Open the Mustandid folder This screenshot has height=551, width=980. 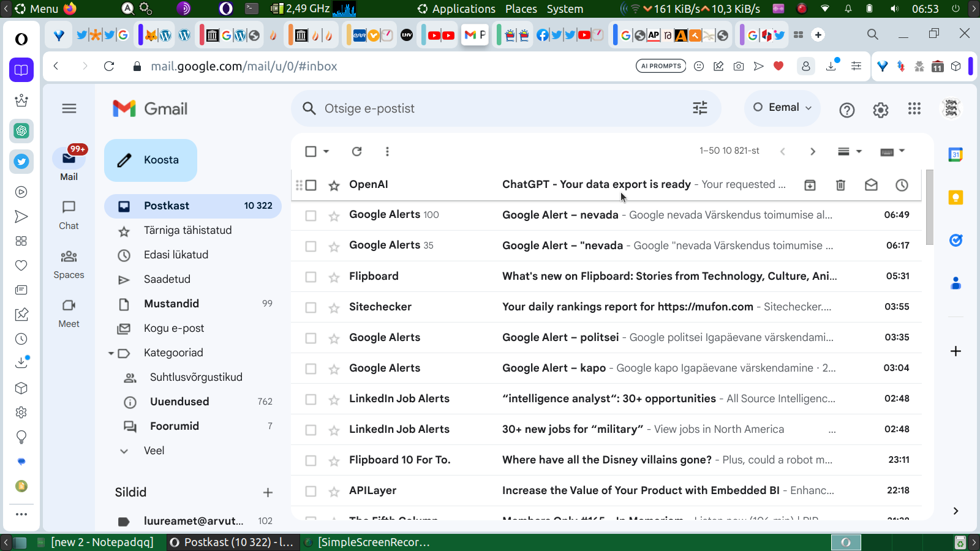171,304
